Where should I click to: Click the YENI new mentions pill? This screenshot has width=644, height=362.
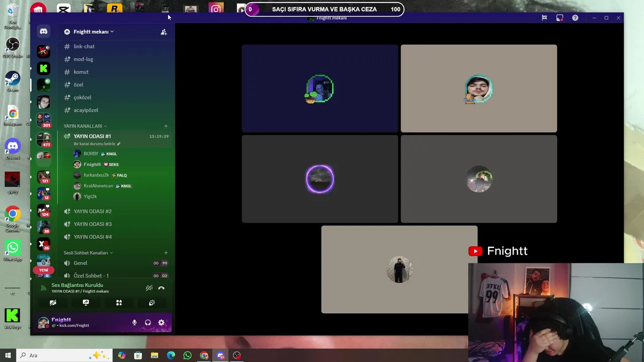coord(44,270)
